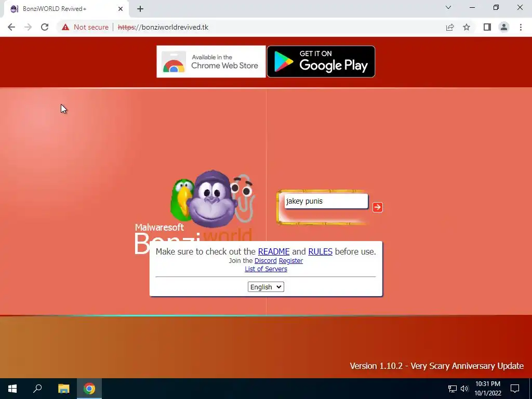This screenshot has height=399, width=532.
Task: Open the notification center icon
Action: (x=515, y=389)
